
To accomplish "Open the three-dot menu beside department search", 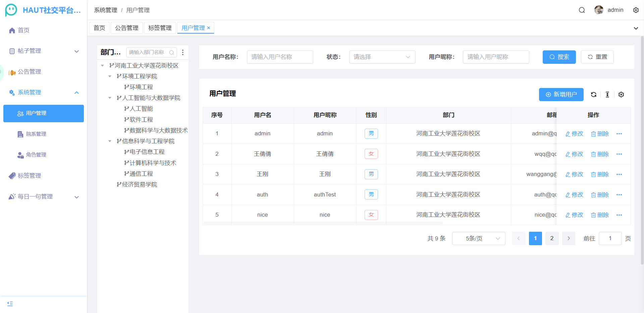I will click(x=183, y=52).
